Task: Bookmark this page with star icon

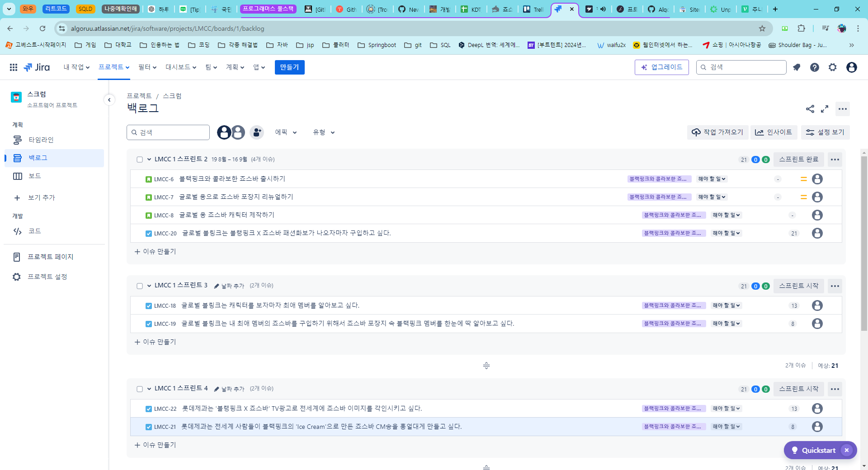Action: click(x=762, y=28)
